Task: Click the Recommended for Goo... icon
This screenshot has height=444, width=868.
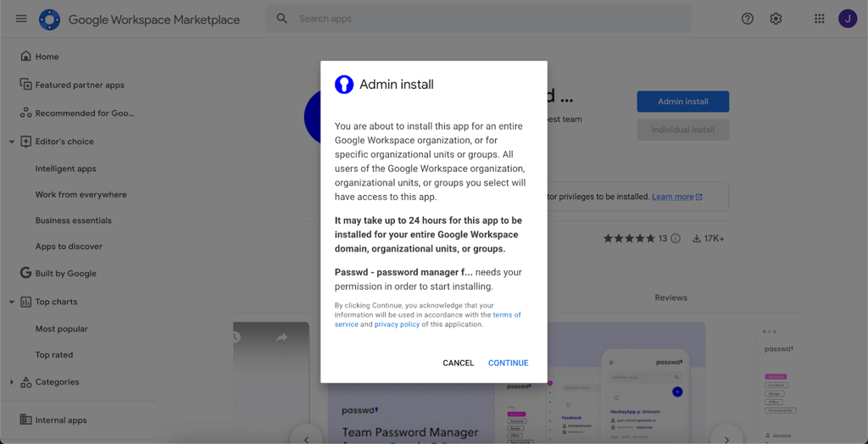Action: coord(25,113)
